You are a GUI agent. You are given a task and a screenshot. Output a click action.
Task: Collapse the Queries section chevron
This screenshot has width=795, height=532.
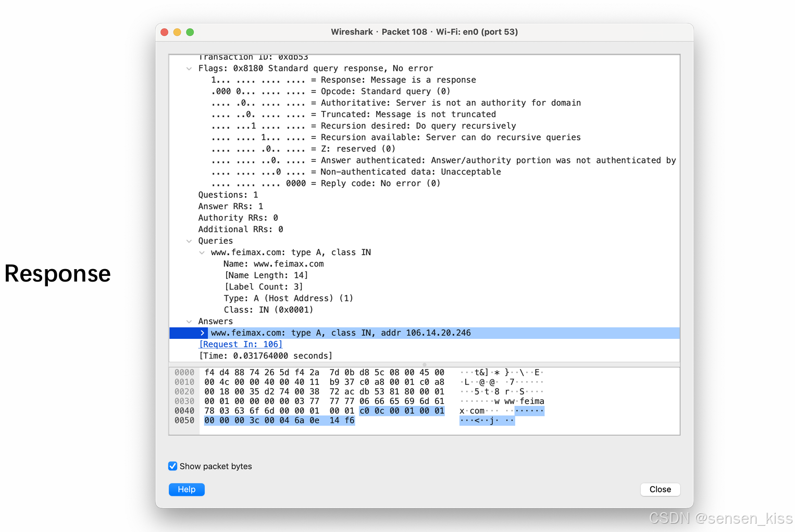[x=189, y=241]
